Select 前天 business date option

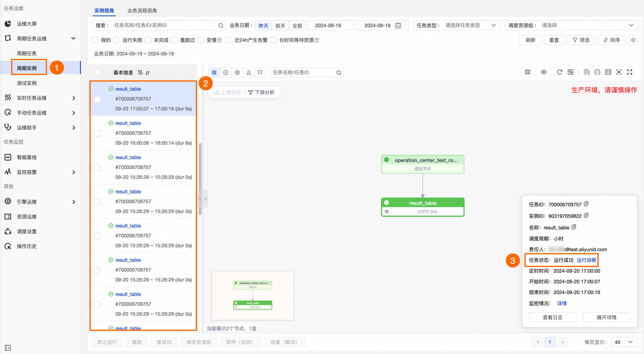pyautogui.click(x=280, y=26)
